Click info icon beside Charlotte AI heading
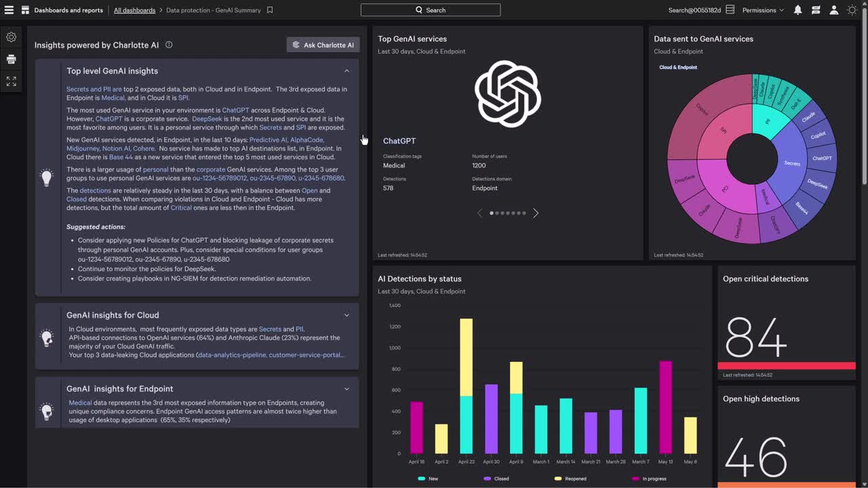The height and width of the screenshot is (488, 868). pos(169,45)
